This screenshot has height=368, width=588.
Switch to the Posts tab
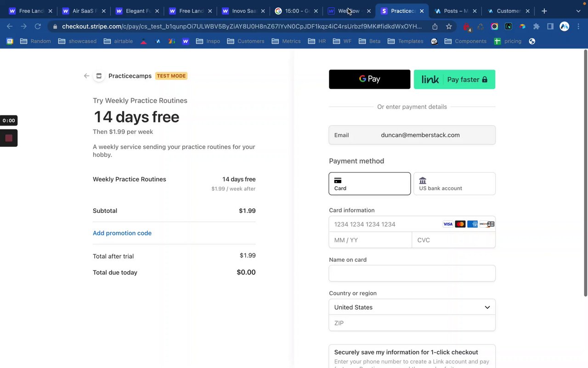[455, 11]
